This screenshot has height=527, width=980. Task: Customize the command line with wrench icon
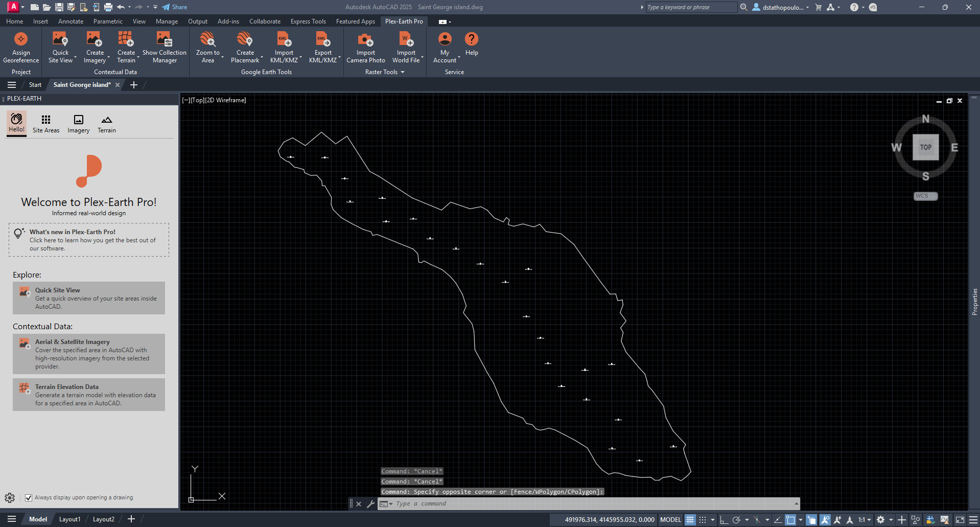(x=370, y=504)
